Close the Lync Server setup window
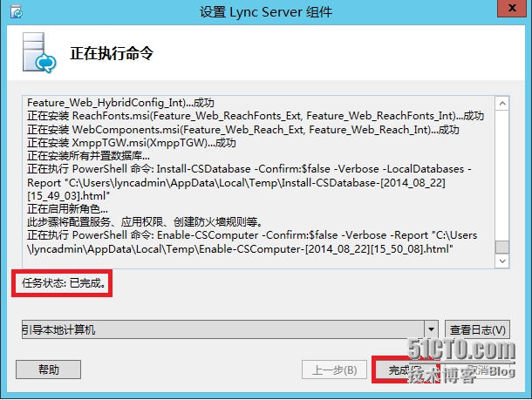 (x=512, y=8)
